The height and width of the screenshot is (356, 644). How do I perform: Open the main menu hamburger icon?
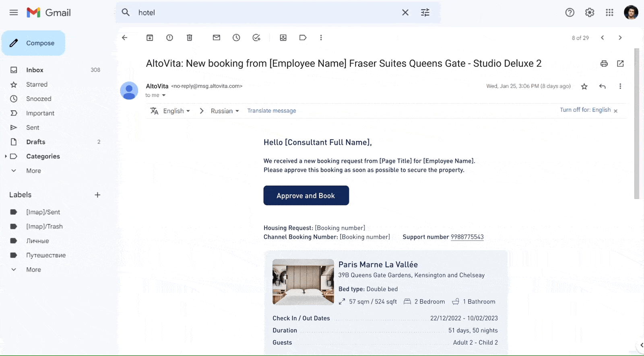pos(14,12)
